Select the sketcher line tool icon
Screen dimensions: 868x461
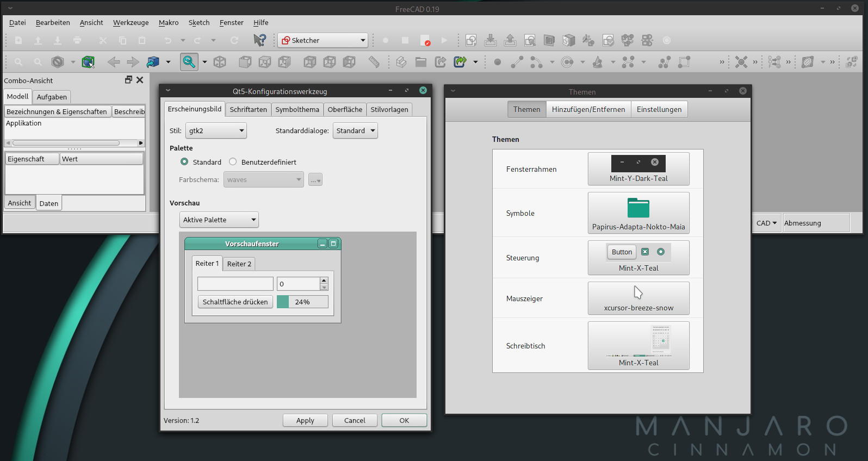pos(517,62)
